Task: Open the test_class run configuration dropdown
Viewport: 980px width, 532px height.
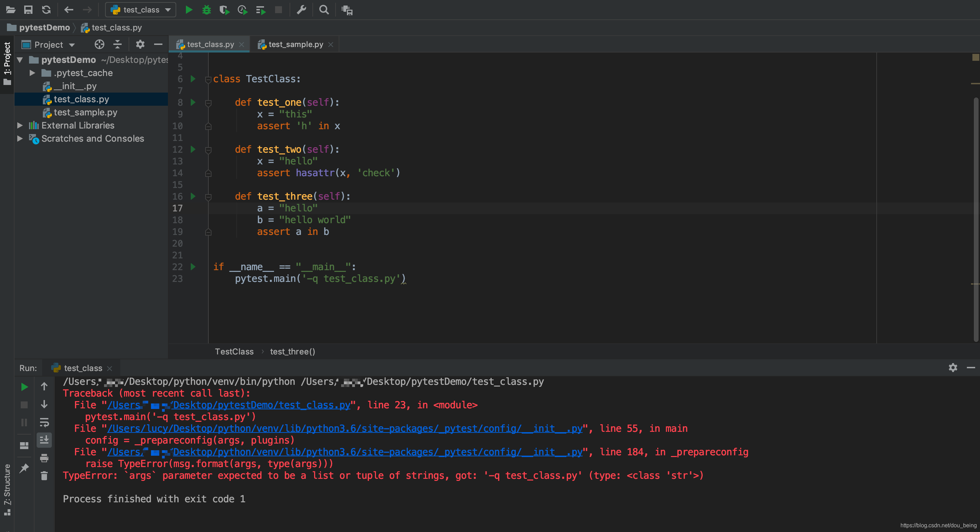Action: [x=140, y=10]
